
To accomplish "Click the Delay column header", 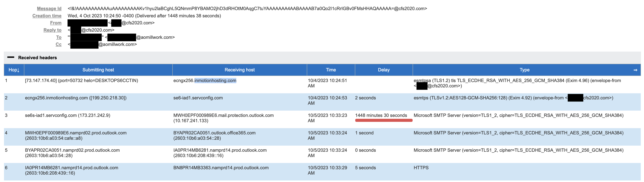I will (x=384, y=70).
